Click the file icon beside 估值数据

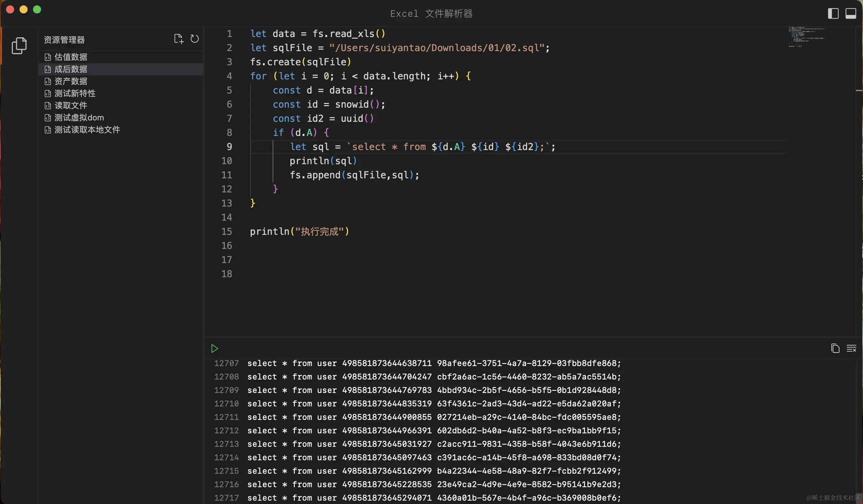[x=47, y=57]
